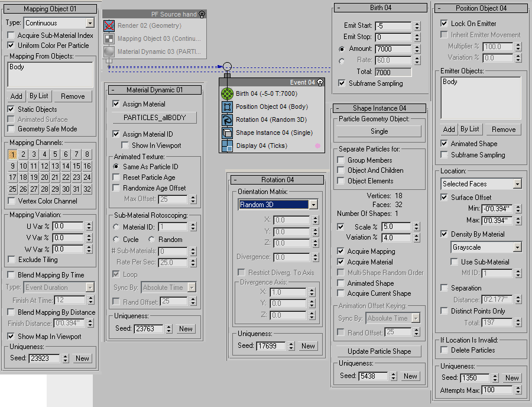Screen dimensions: 532x407
Task: Collapse the Mapping Object 01 rollout
Action: pos(8,9)
